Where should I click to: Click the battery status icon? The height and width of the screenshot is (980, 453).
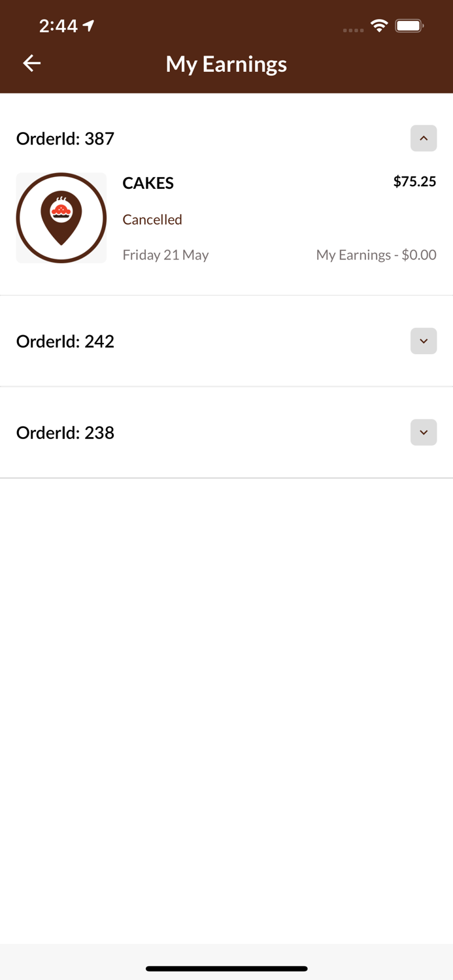click(410, 26)
